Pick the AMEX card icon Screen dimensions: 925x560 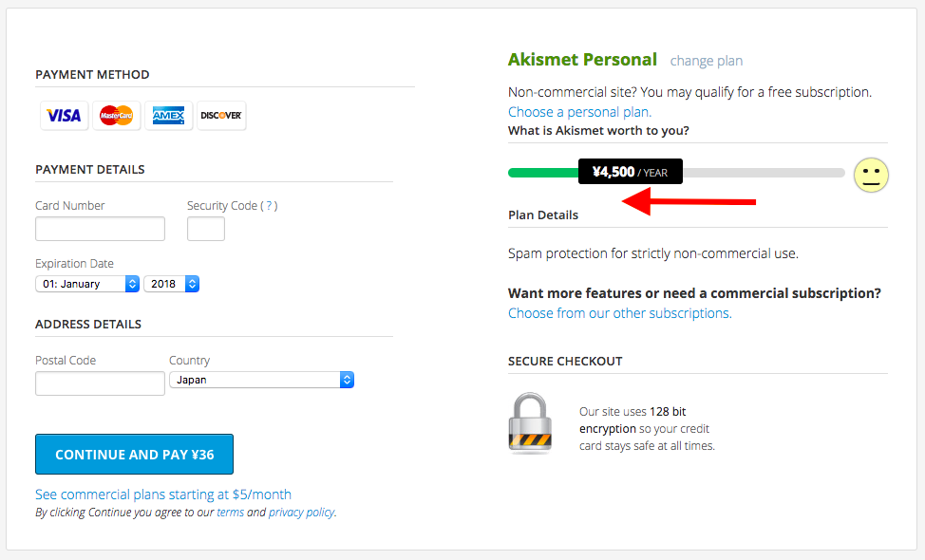(x=169, y=116)
